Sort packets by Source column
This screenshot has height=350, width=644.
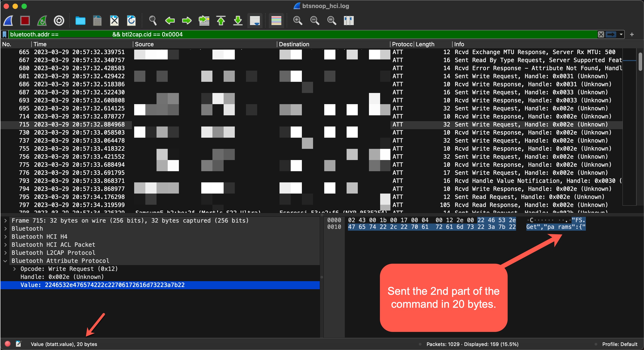point(205,44)
